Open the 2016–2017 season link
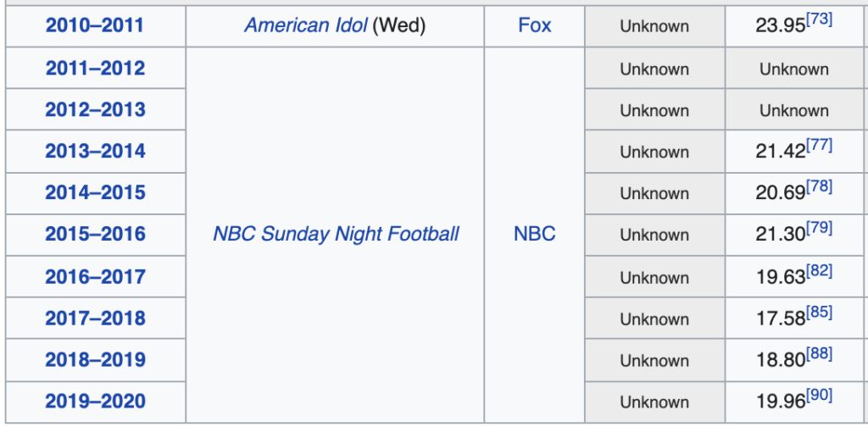 [x=95, y=276]
